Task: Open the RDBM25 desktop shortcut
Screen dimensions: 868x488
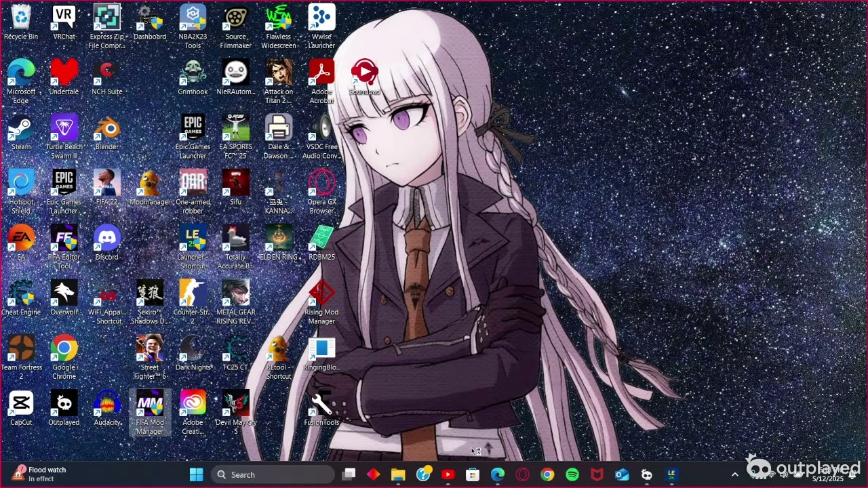Action: click(321, 242)
